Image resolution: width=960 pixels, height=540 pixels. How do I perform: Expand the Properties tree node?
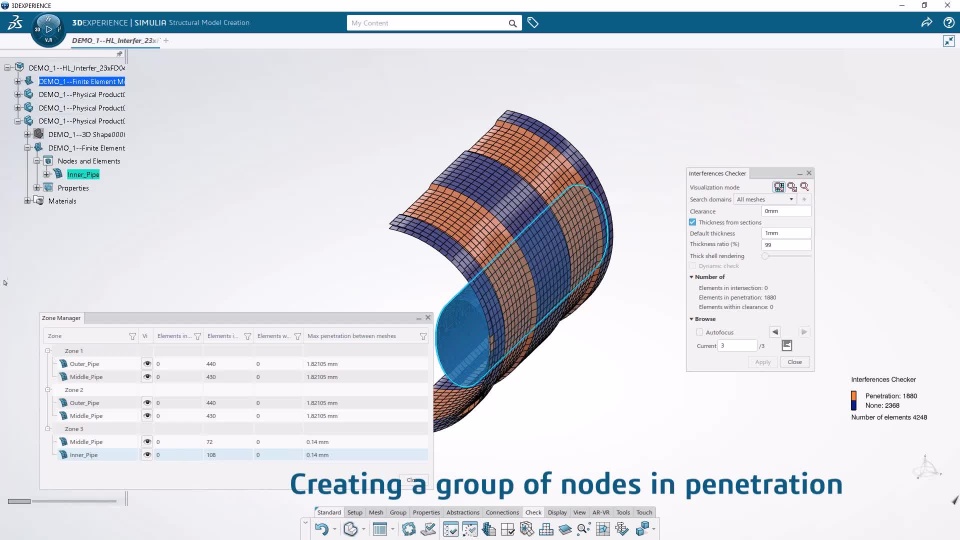(37, 188)
